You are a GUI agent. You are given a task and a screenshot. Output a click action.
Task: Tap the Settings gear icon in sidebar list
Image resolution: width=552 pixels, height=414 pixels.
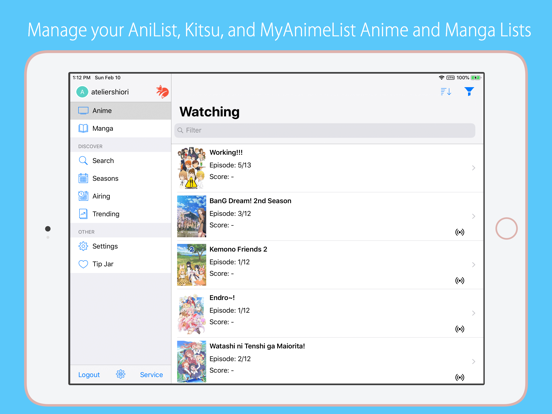pos(83,246)
